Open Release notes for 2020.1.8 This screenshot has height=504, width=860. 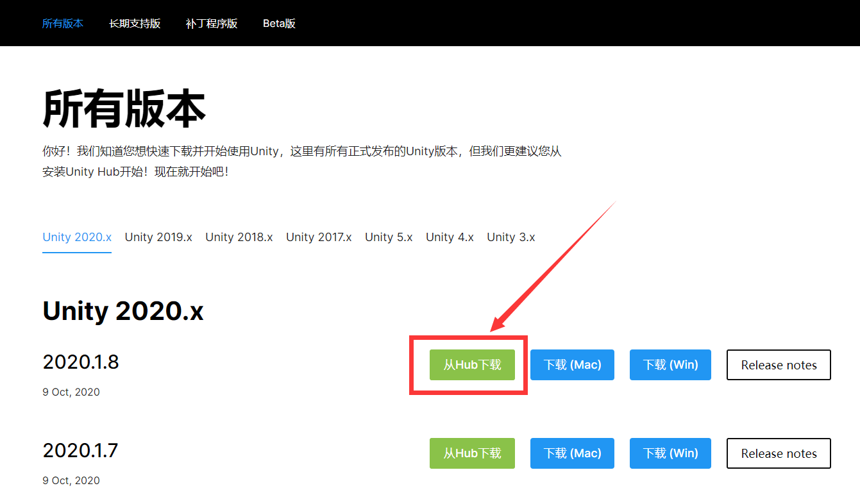pyautogui.click(x=779, y=365)
